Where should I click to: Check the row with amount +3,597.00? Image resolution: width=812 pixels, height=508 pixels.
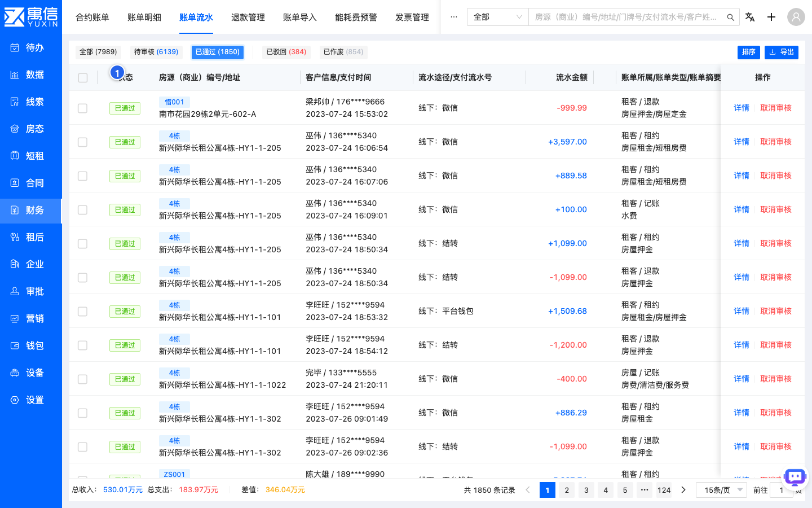[x=83, y=142]
